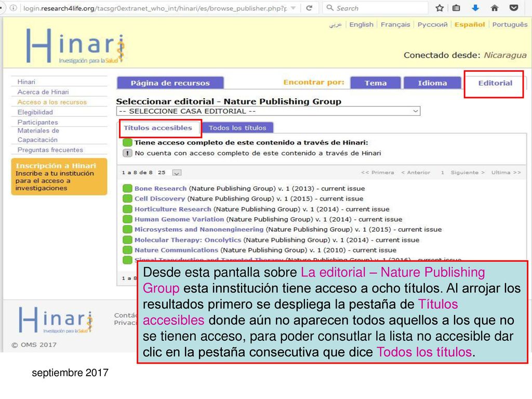
Task: Click green icon beside Molecular Therapy: Oncolytics
Action: (x=127, y=240)
